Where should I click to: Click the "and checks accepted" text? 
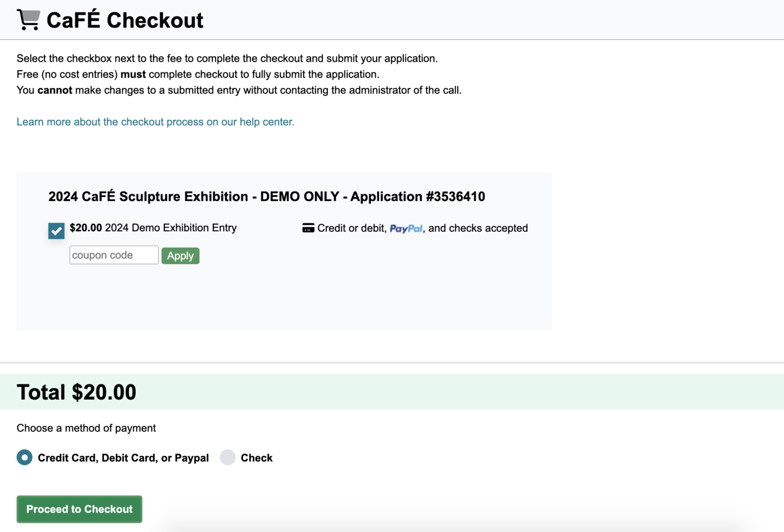(x=478, y=228)
